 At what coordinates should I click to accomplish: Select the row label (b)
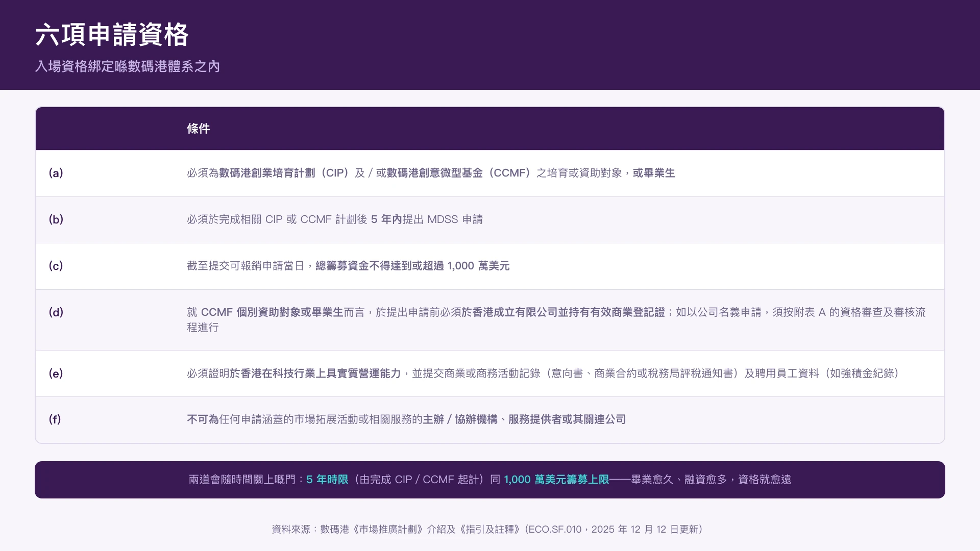pyautogui.click(x=56, y=219)
